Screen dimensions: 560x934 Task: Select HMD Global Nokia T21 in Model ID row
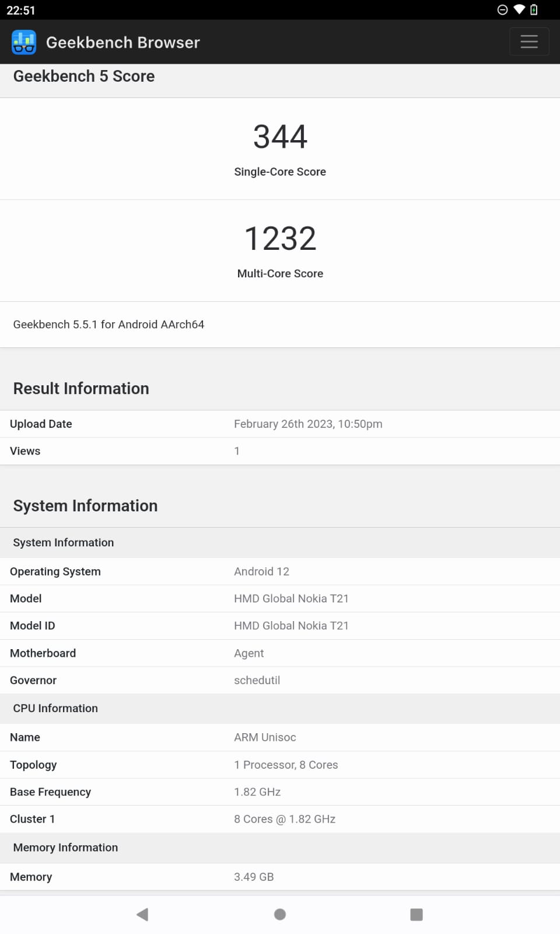point(291,626)
